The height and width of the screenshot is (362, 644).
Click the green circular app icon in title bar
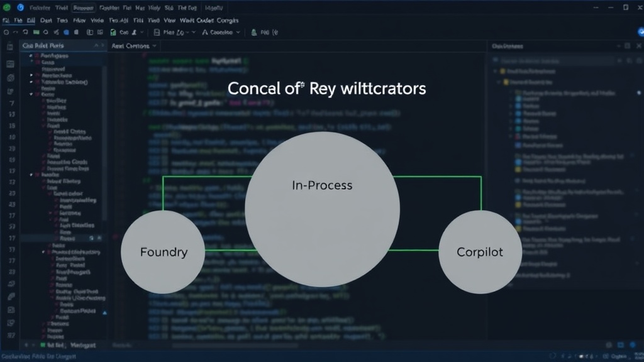tap(6, 8)
